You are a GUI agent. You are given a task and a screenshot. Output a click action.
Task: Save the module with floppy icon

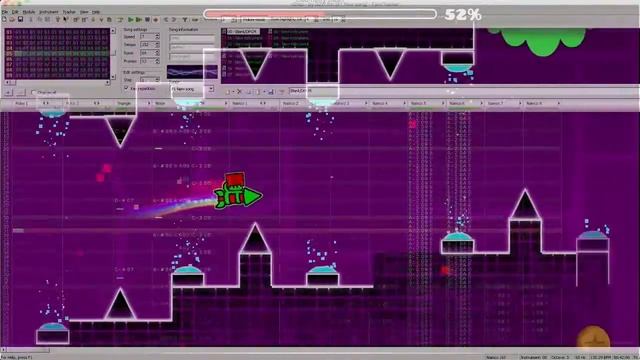tap(20, 19)
